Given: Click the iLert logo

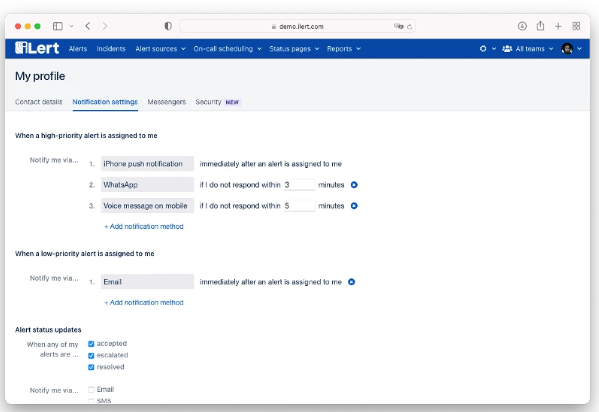Looking at the screenshot, I should 37,48.
